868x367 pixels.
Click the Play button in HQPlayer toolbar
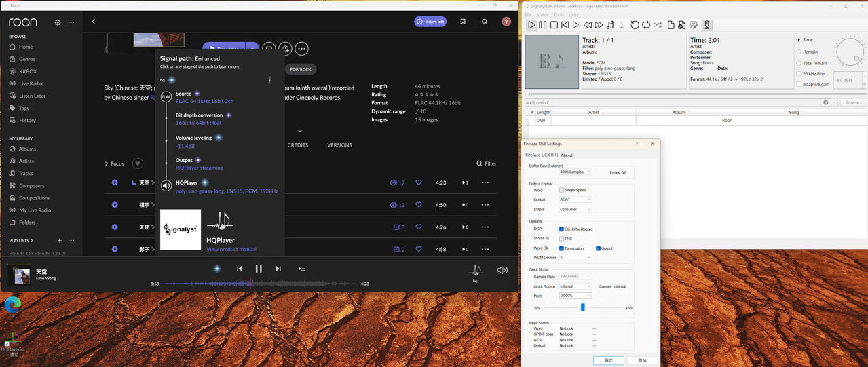(531, 25)
